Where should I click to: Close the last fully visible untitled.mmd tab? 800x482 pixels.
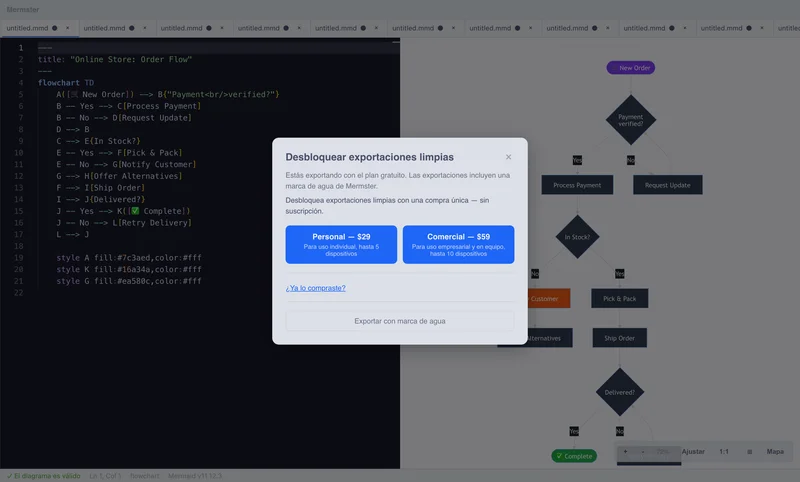tap(762, 28)
